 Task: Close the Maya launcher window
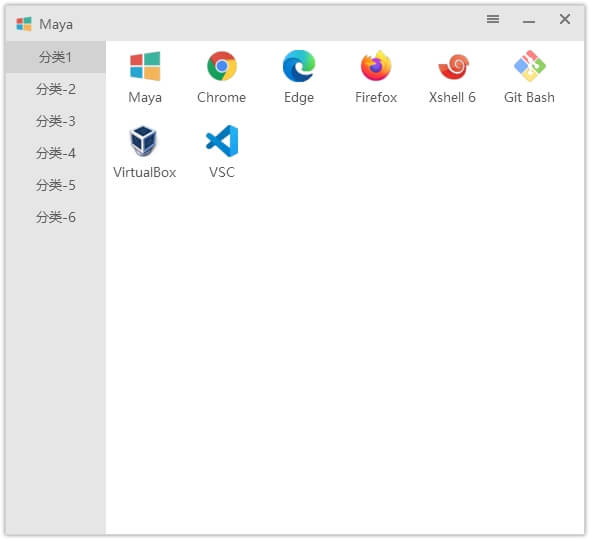tap(565, 19)
